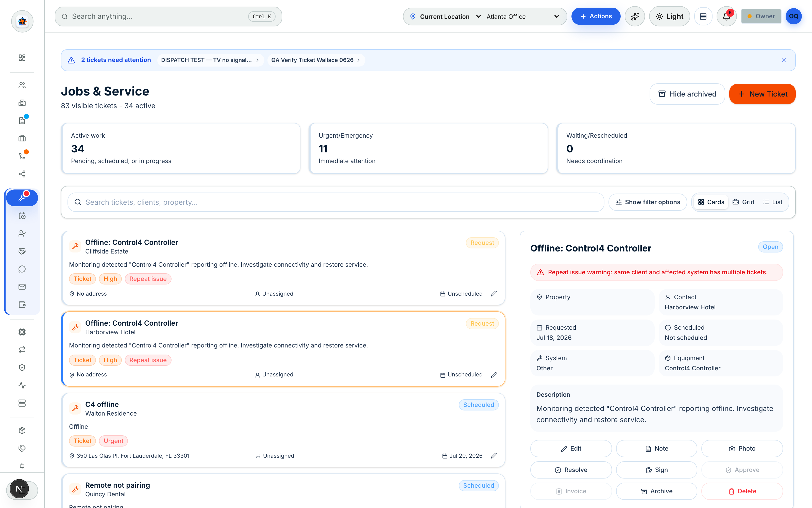Open the Current Location dropdown
The width and height of the screenshot is (812, 508).
tap(446, 17)
